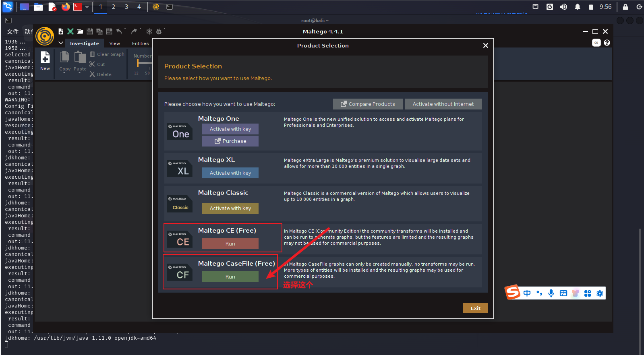Viewport: 644px width, 355px height.
Task: Click Cut in the ribbon
Action: coord(97,64)
